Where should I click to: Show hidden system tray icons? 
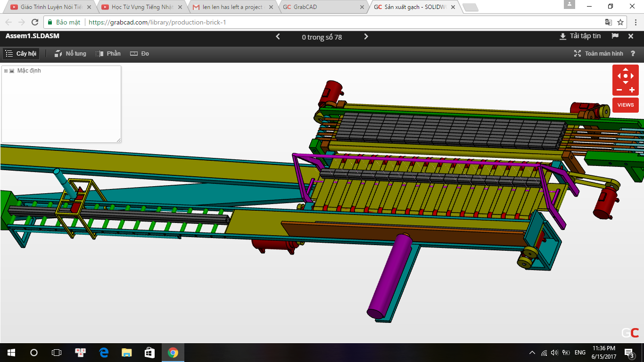pos(532,353)
